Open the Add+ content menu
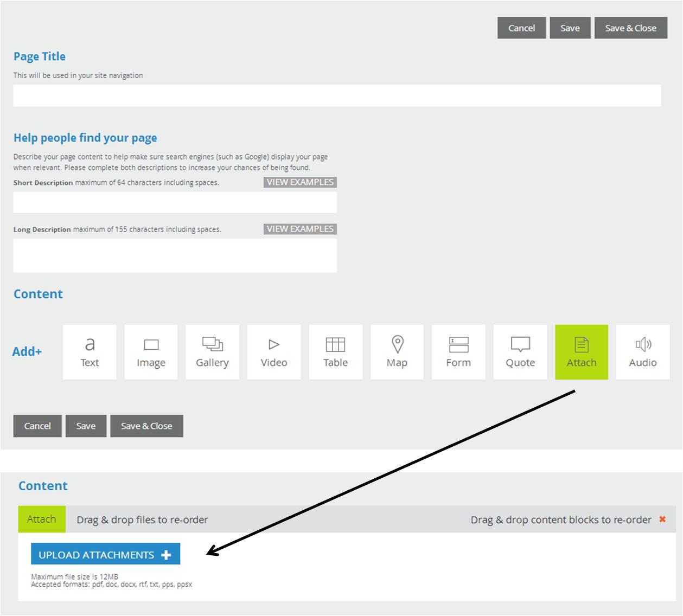This screenshot has width=683, height=616. click(x=27, y=352)
